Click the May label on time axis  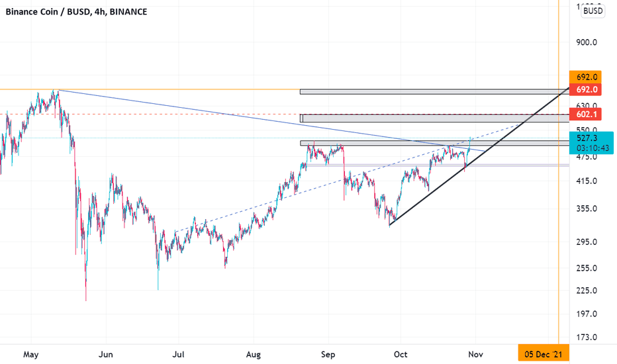tap(31, 355)
